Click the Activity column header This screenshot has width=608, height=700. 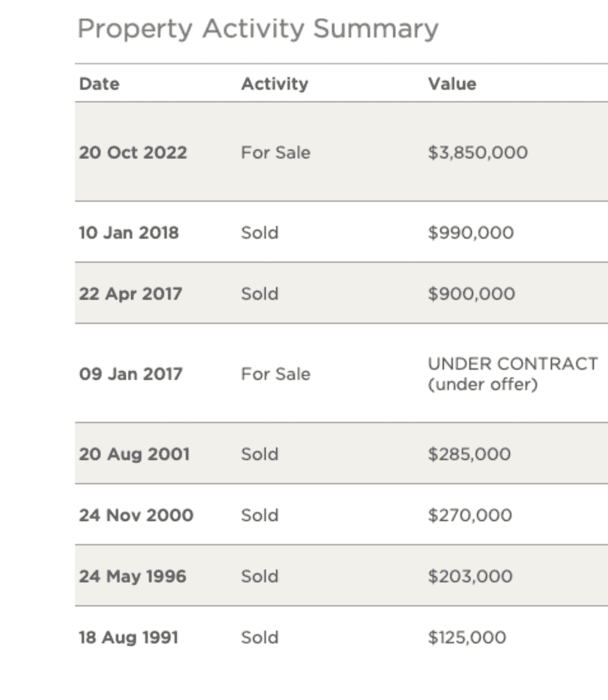(x=274, y=84)
